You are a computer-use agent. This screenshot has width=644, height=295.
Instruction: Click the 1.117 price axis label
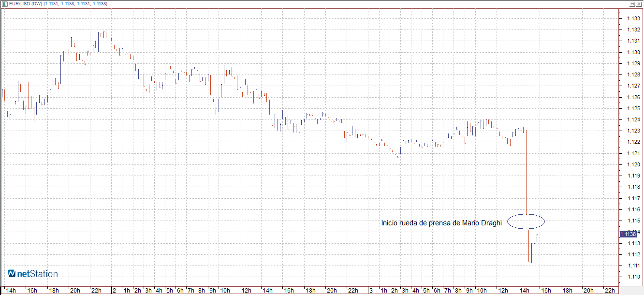click(x=634, y=198)
